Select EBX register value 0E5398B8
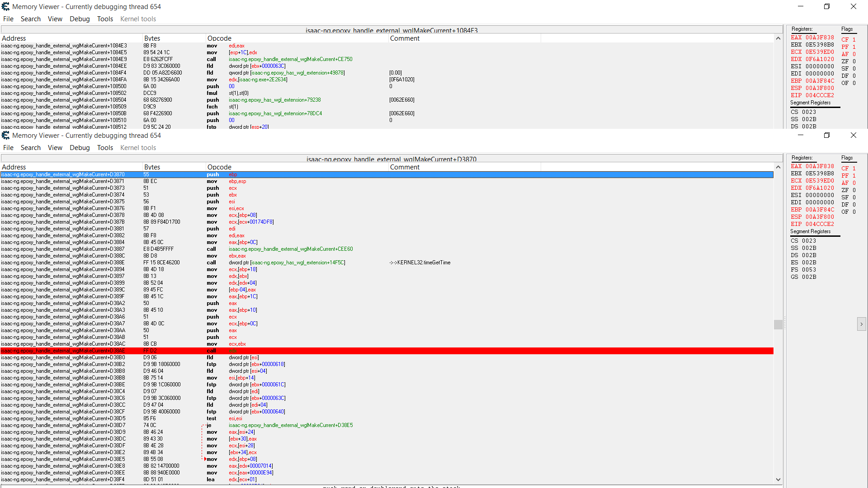The height and width of the screenshot is (488, 868). coord(820,174)
